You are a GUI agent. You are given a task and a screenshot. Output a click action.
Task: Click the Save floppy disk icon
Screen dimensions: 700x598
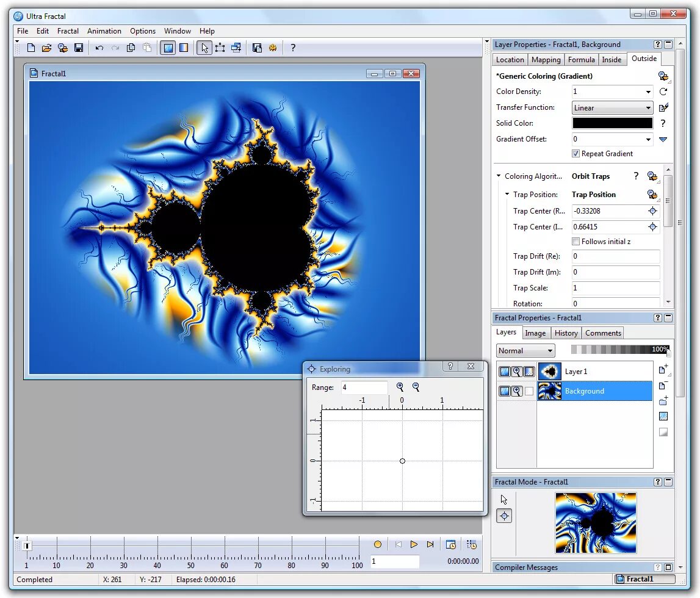[x=79, y=48]
